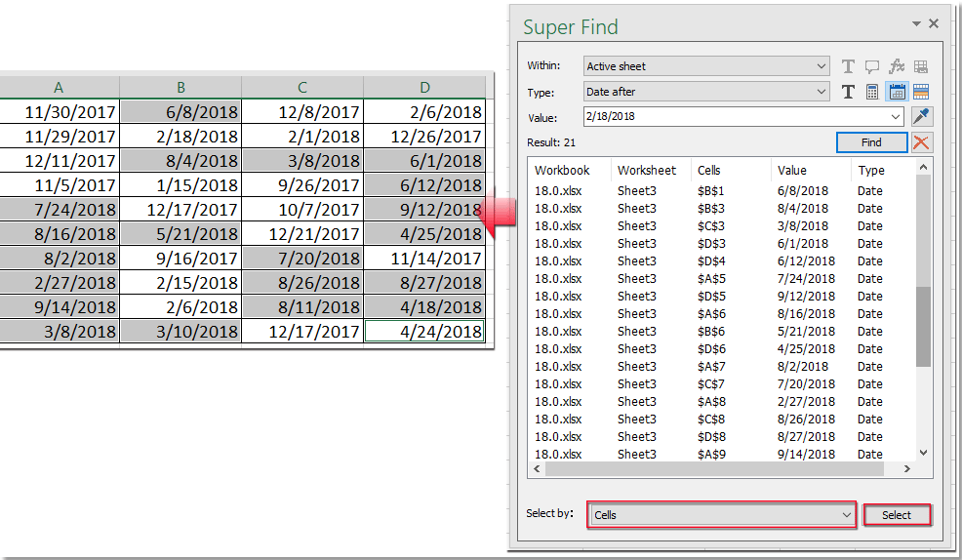This screenshot has height=560, width=962.
Task: Sort results by Worksheet column header
Action: pos(647,171)
